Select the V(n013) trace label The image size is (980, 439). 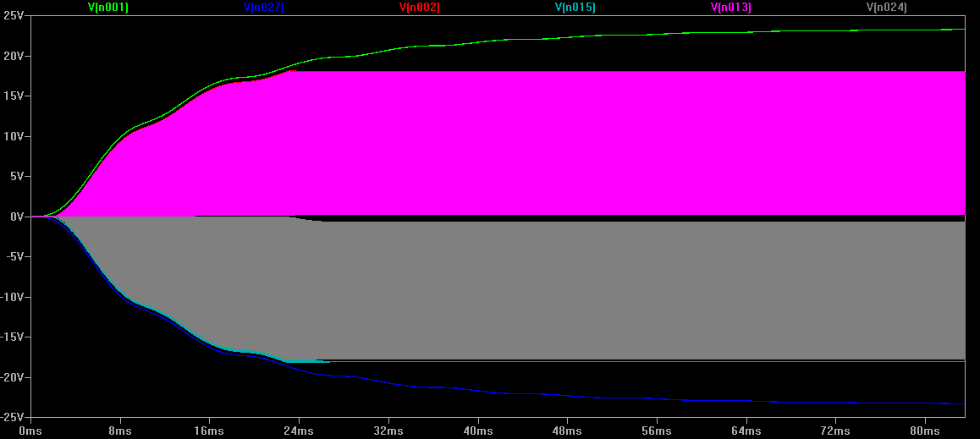click(x=730, y=8)
